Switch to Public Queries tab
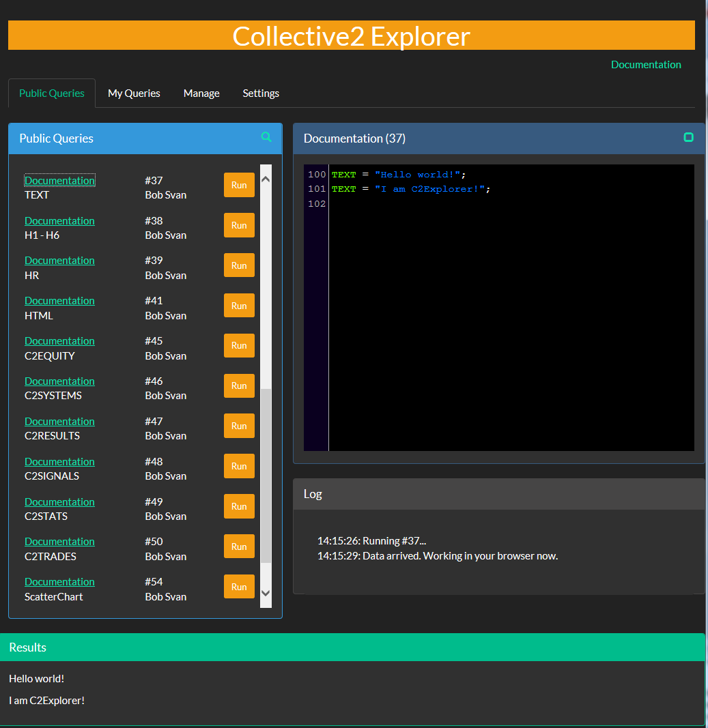Viewport: 708px width, 728px height. pos(52,93)
